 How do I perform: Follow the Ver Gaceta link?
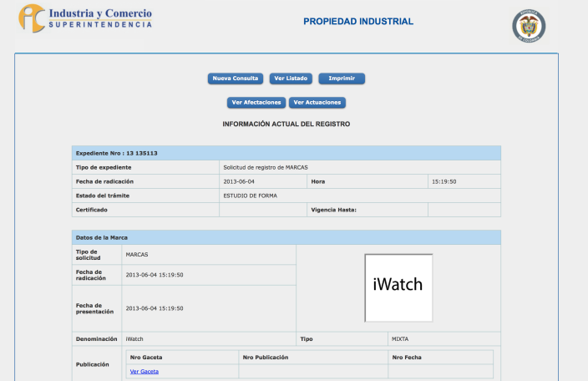(144, 371)
